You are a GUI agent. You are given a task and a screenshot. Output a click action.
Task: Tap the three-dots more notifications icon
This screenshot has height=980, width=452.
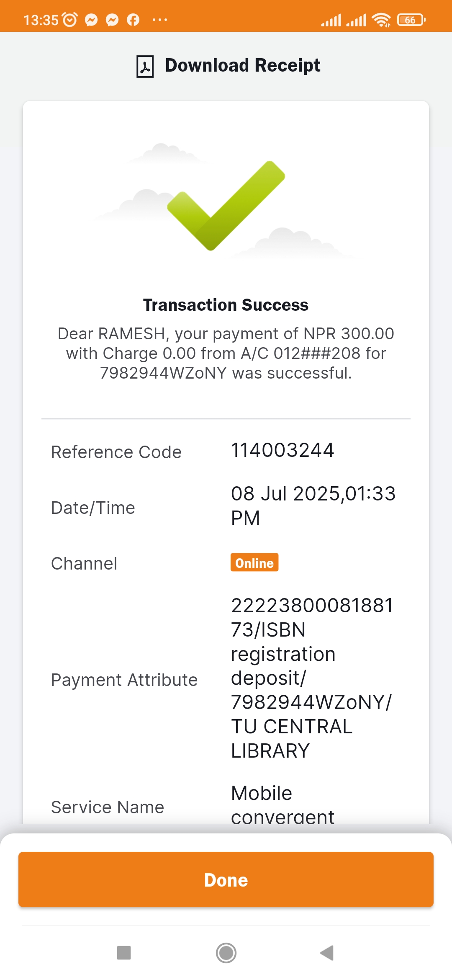pos(159,20)
